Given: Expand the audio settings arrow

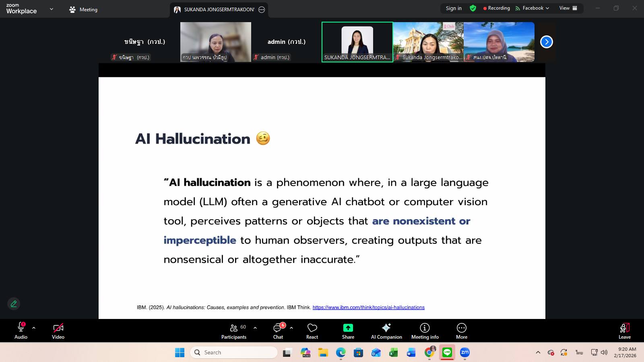Looking at the screenshot, I should (34, 328).
